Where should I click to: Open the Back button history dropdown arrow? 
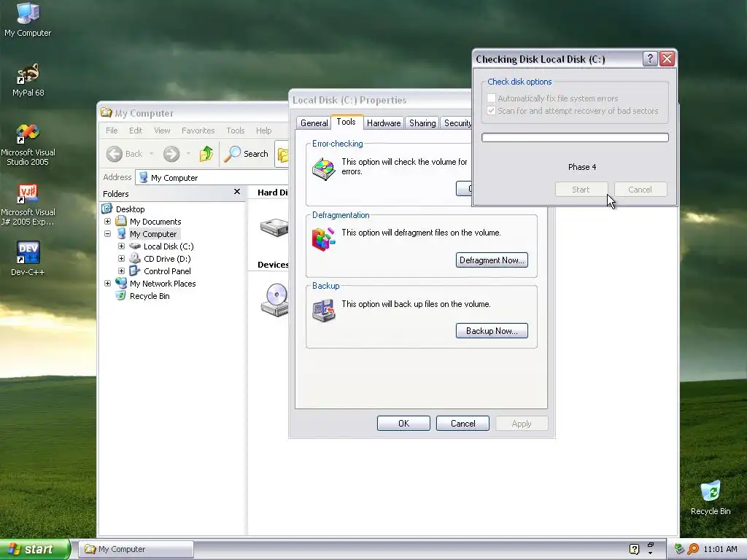pyautogui.click(x=151, y=154)
